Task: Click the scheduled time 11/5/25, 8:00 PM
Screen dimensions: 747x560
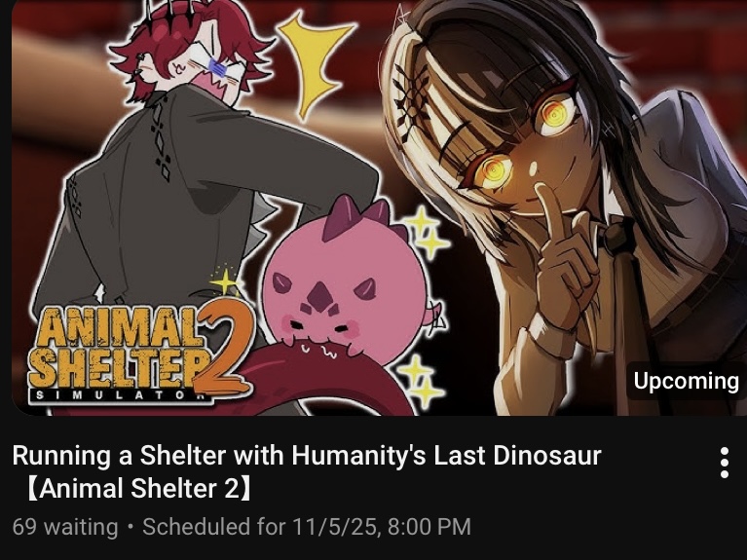Action: click(x=381, y=527)
